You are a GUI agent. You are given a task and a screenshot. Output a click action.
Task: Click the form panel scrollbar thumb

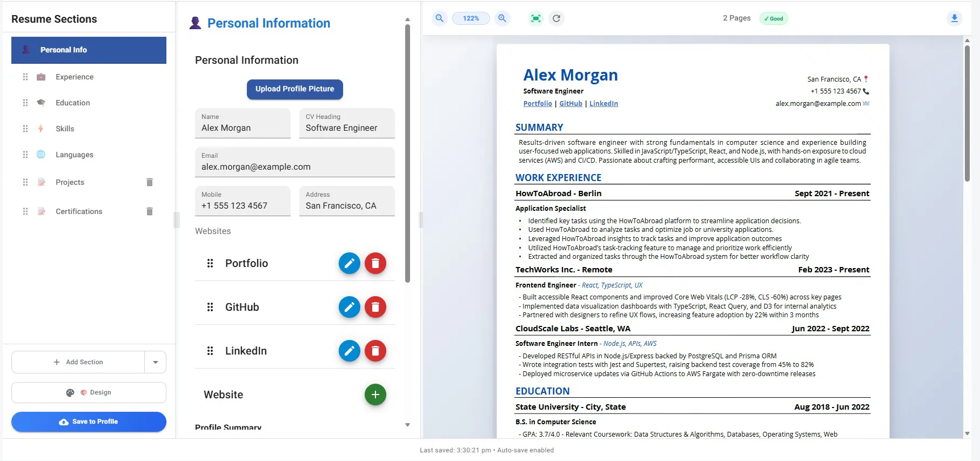pos(407,153)
